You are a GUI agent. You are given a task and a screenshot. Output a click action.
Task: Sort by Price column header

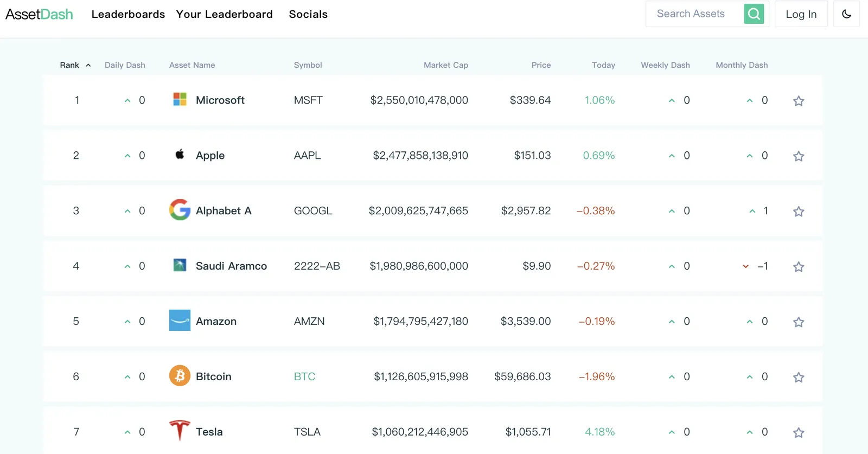coord(541,65)
